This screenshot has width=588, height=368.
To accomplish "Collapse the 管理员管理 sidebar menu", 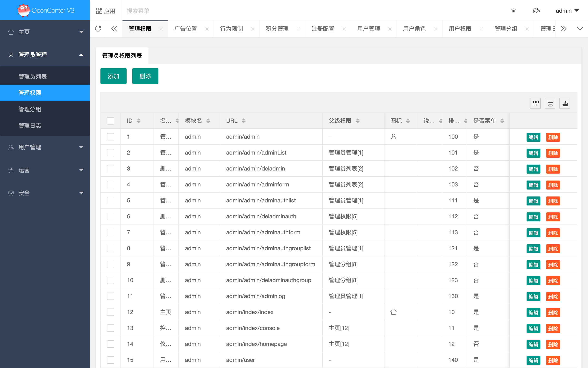I will click(45, 55).
